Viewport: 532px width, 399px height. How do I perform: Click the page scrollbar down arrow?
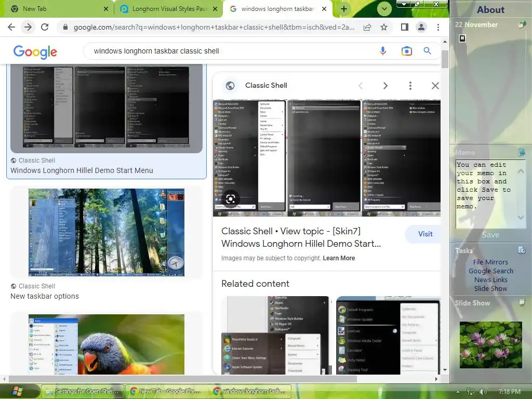445,370
